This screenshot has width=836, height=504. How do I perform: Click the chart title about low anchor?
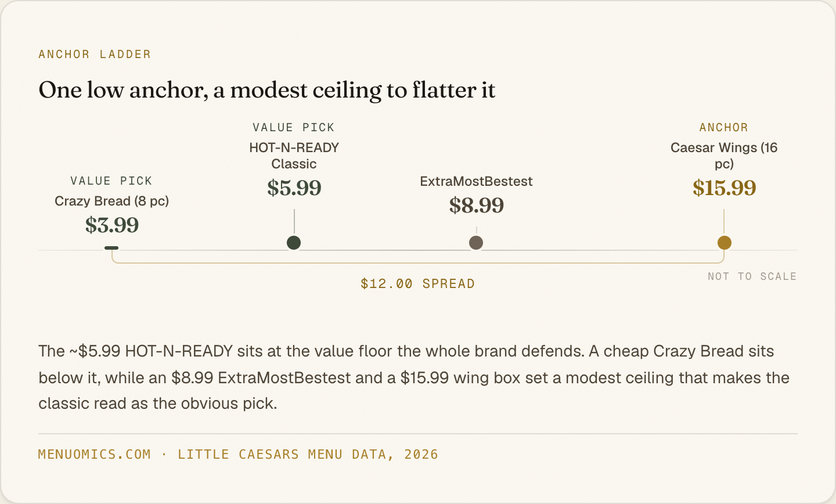click(267, 90)
